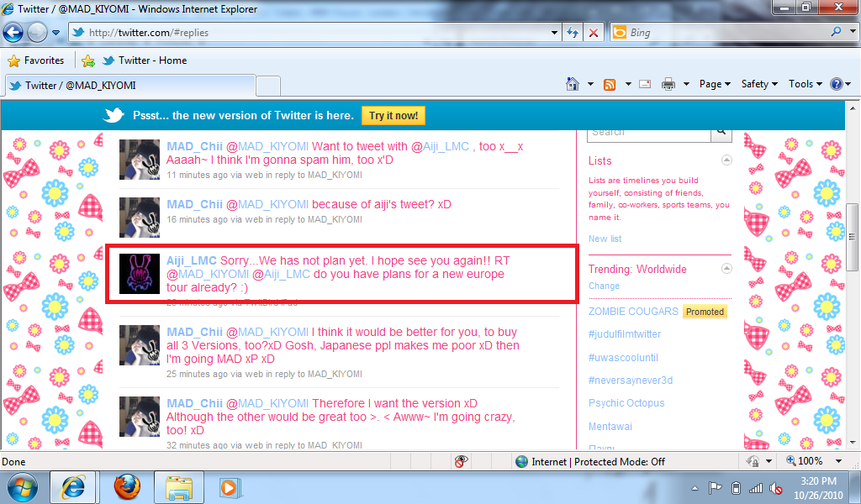Viewport: 861px width, 504px height.
Task: Open a new blank tab
Action: tap(268, 87)
